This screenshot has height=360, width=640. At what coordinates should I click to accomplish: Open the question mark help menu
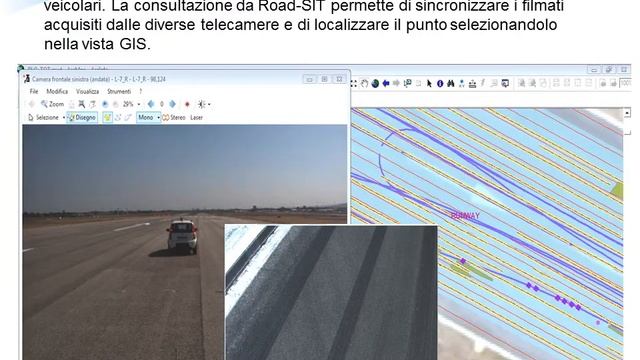140,91
